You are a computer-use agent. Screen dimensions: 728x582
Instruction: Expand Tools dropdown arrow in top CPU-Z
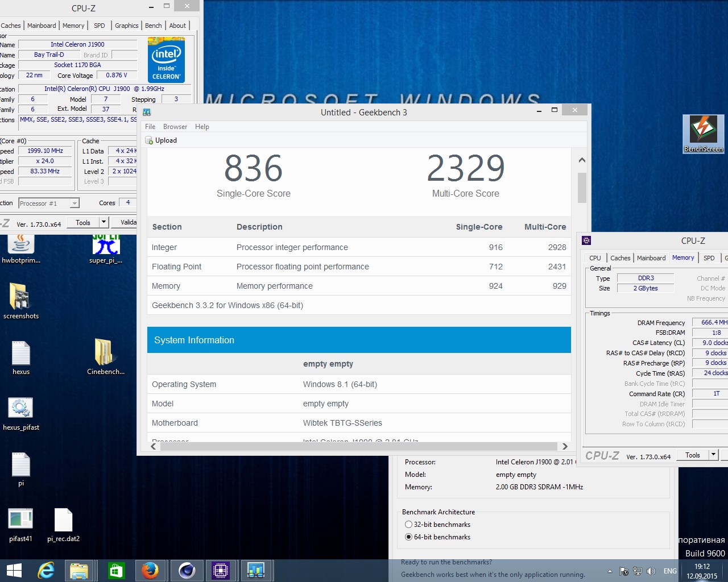104,222
